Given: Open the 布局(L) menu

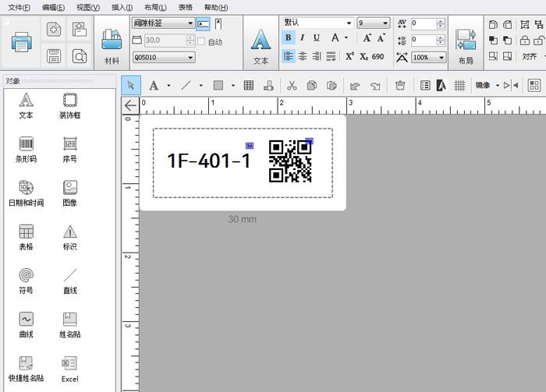Looking at the screenshot, I should tap(155, 7).
